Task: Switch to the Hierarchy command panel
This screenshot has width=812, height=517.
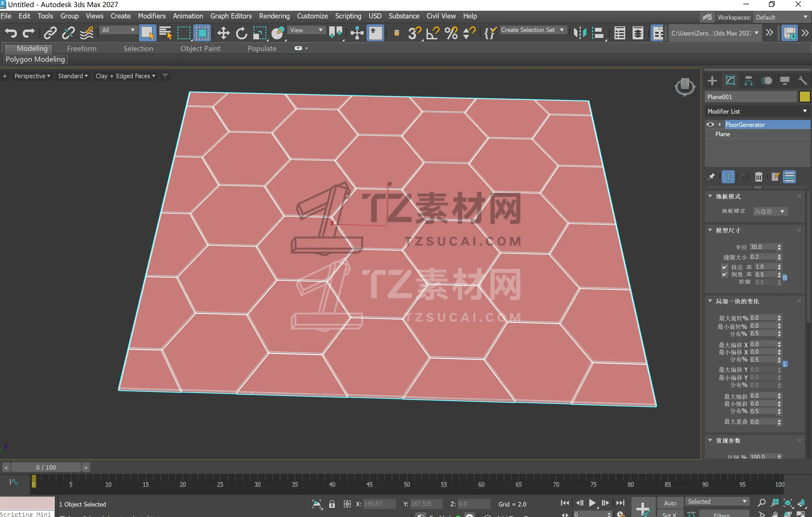Action: [748, 81]
